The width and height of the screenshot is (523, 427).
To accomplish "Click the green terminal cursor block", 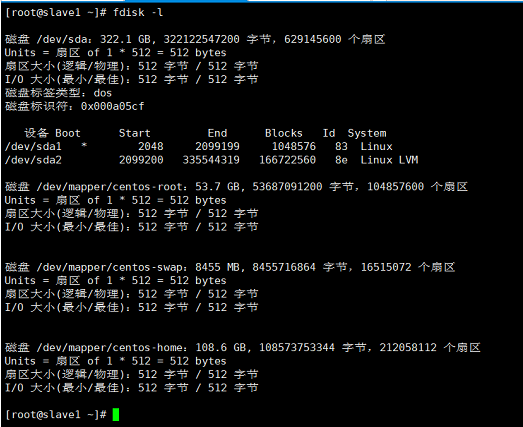I will (116, 415).
